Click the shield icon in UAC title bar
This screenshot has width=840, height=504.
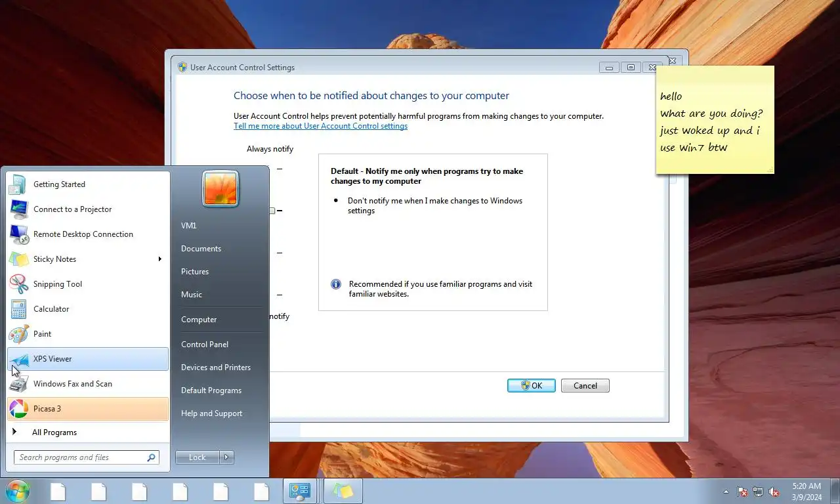click(x=182, y=67)
